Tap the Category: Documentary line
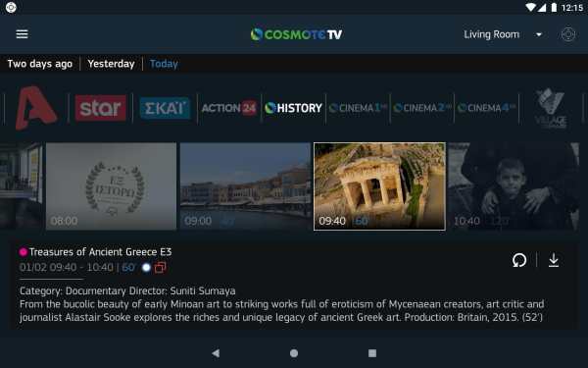Viewport: 588px width, 368px height. click(127, 291)
